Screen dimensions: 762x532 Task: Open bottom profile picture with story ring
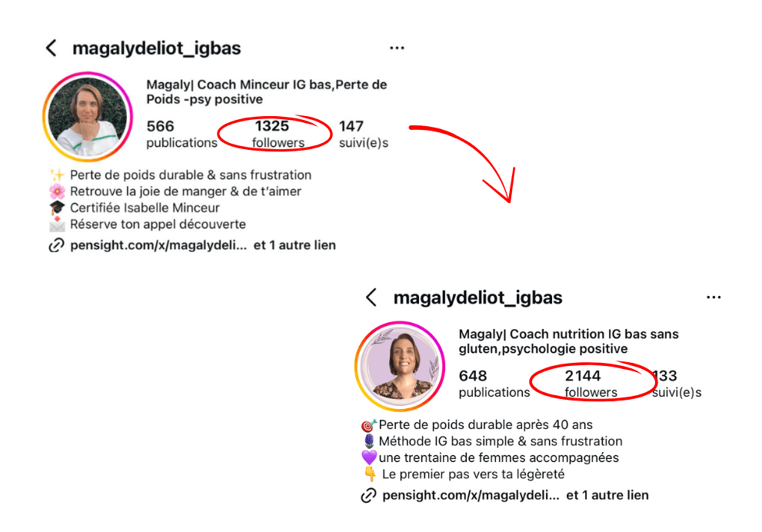(400, 366)
